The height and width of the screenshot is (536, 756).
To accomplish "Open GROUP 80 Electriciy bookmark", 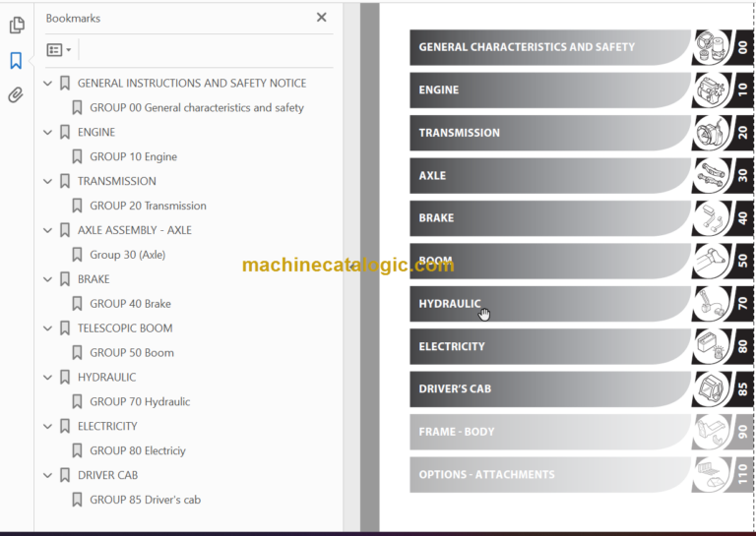I will [x=138, y=451].
